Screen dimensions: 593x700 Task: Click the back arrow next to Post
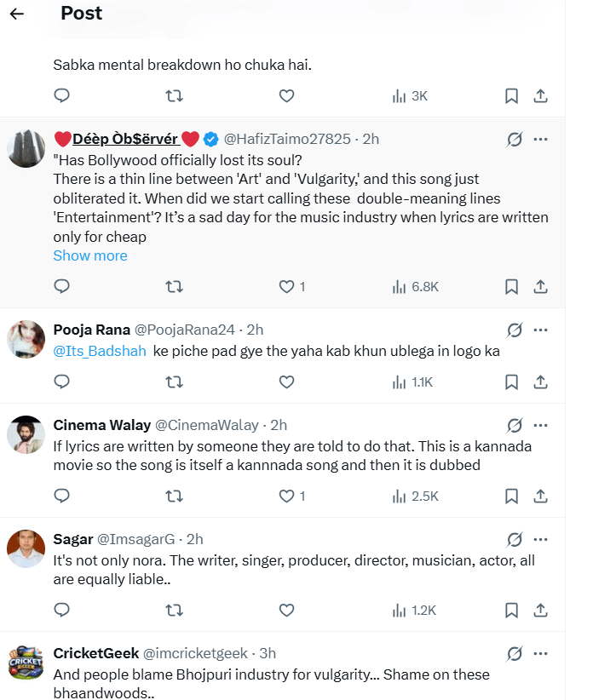17,14
